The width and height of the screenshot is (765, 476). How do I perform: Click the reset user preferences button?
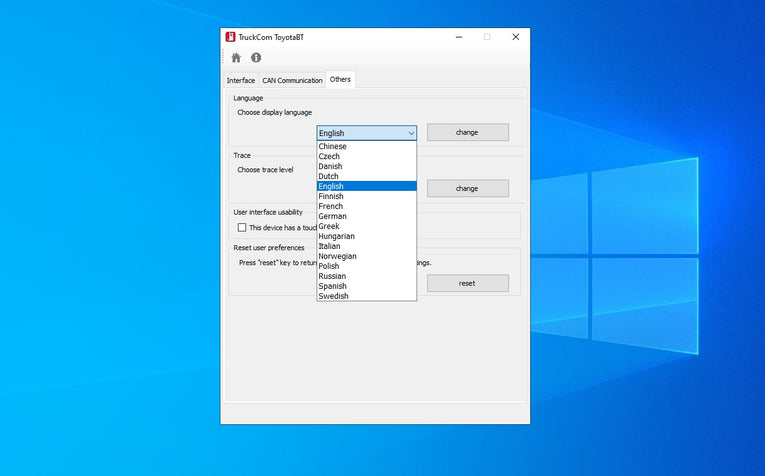[467, 283]
